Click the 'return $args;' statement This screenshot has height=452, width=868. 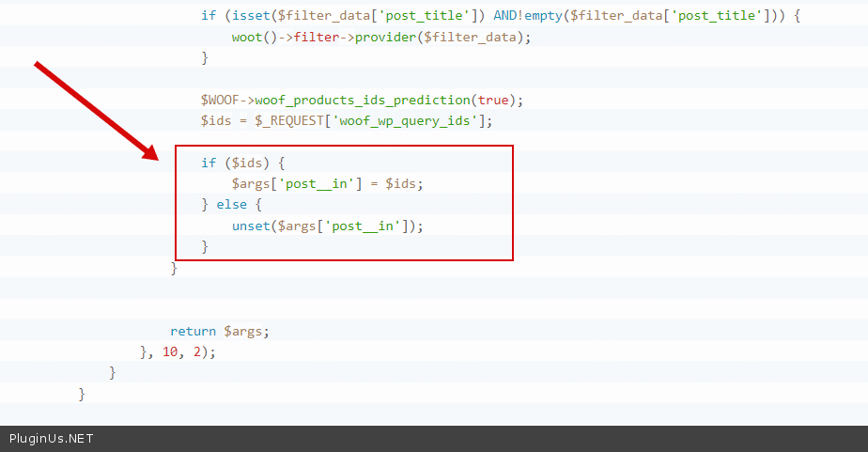(x=220, y=331)
